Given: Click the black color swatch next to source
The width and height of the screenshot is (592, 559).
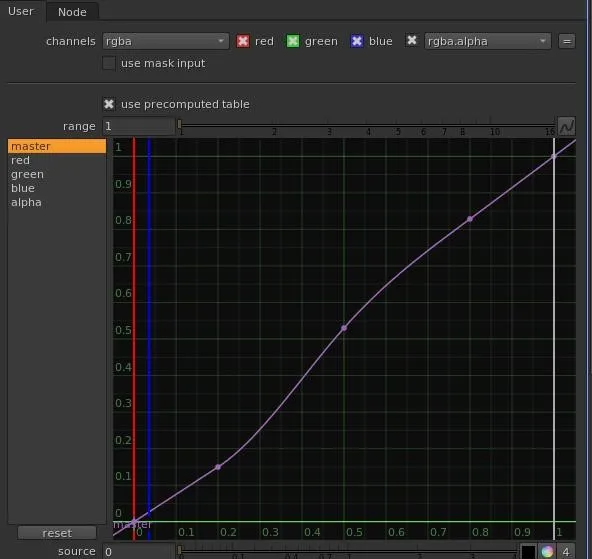Looking at the screenshot, I should point(529,551).
